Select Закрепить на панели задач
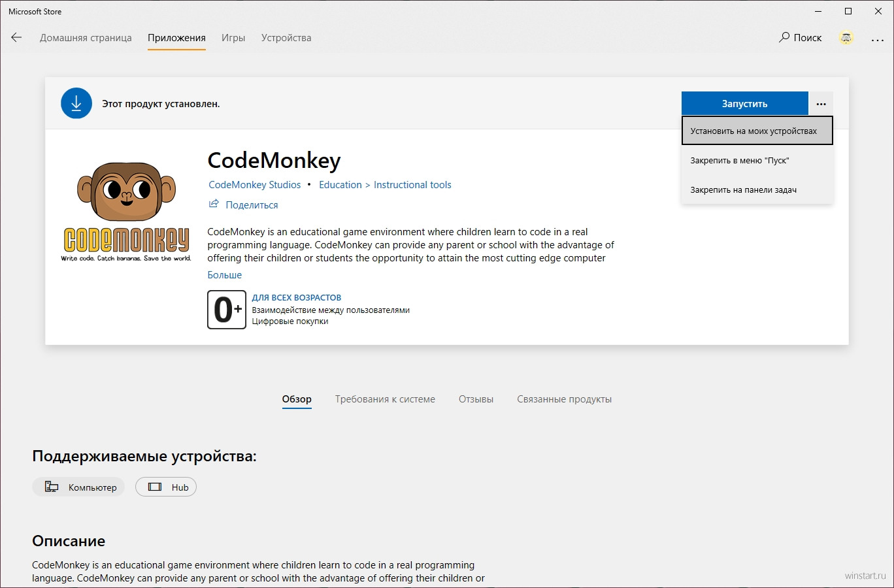894x588 pixels. (757, 189)
